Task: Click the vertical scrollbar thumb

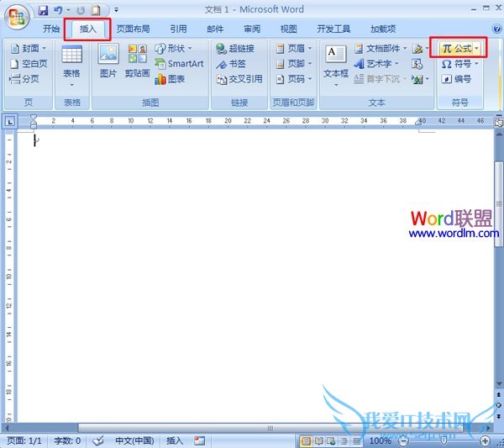Action: coord(499,203)
